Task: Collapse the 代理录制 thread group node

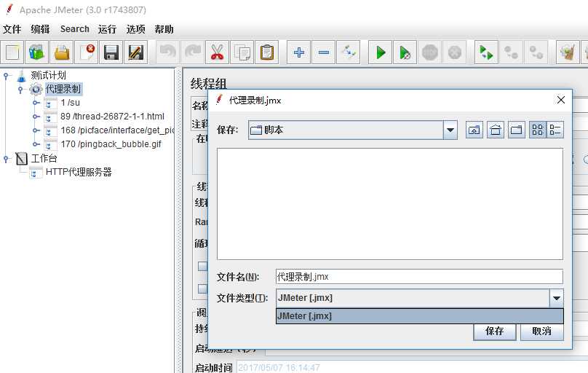Action: (x=20, y=90)
